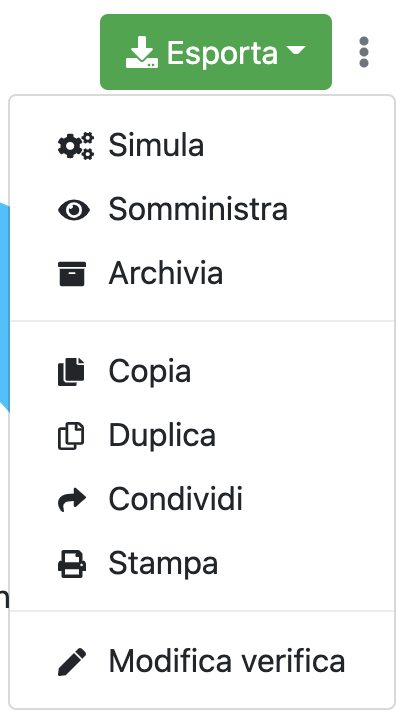This screenshot has width=404, height=718.
Task: Click the pencil icon for Modifica verifica
Action: click(x=72, y=662)
